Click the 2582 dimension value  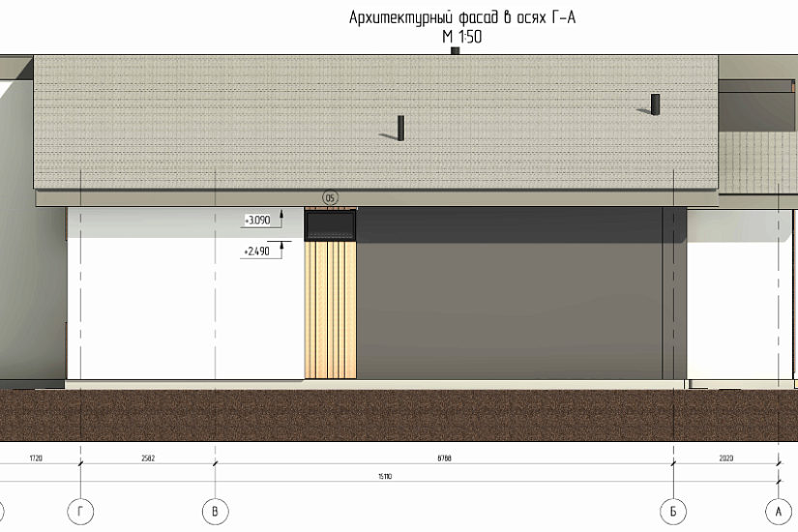point(147,457)
